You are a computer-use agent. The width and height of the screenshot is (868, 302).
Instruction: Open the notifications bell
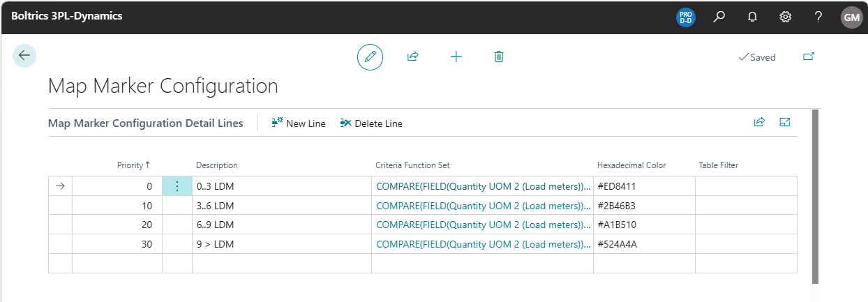coord(752,17)
